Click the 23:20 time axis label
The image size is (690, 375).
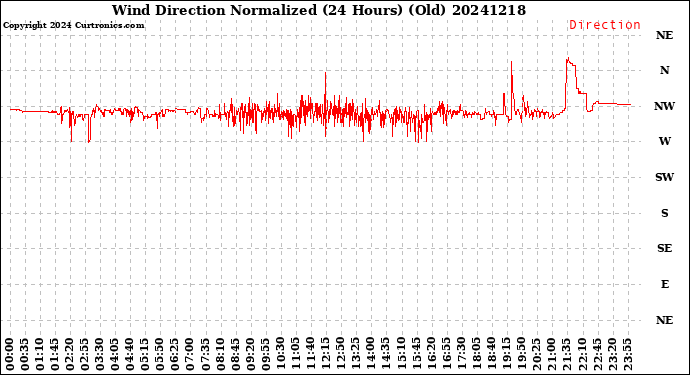[x=612, y=355]
